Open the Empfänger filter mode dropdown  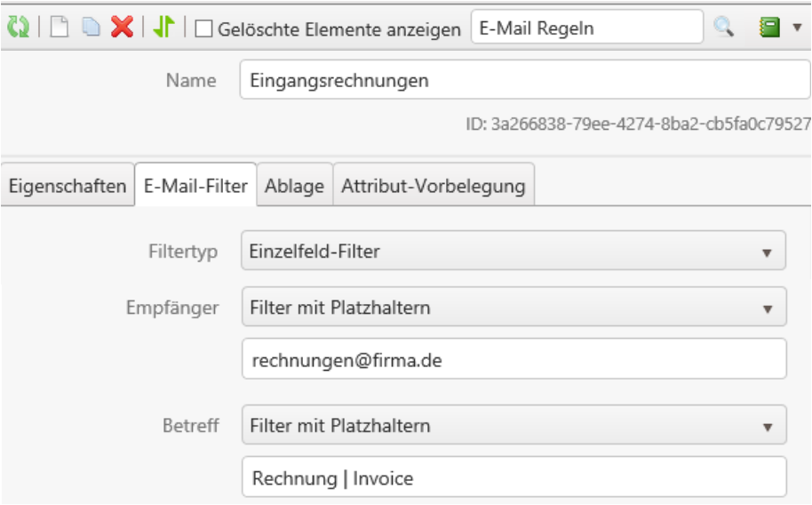pyautogui.click(x=513, y=308)
